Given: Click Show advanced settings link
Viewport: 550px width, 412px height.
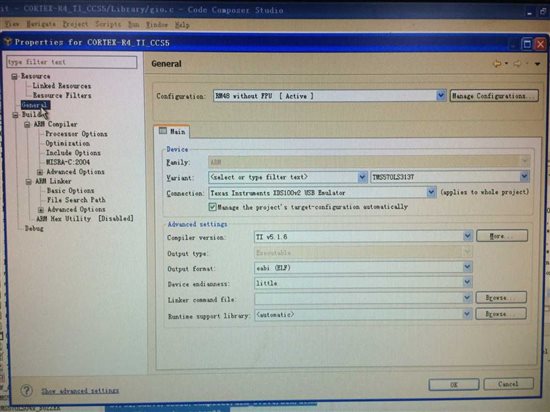Looking at the screenshot, I should pyautogui.click(x=80, y=391).
